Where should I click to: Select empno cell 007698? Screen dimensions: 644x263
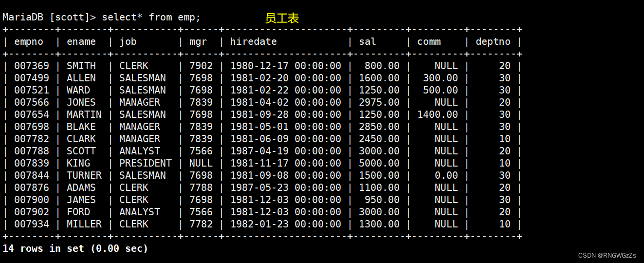(x=32, y=127)
